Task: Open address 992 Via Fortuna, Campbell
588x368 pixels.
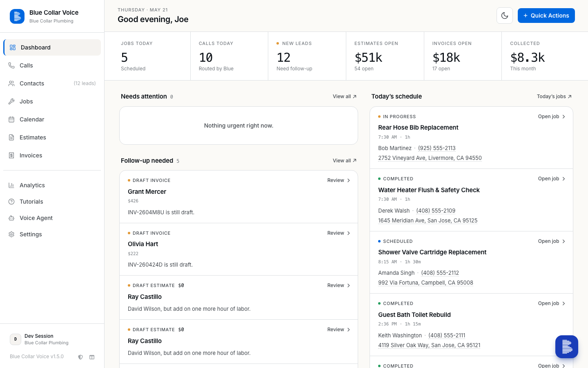Action: [x=425, y=283]
